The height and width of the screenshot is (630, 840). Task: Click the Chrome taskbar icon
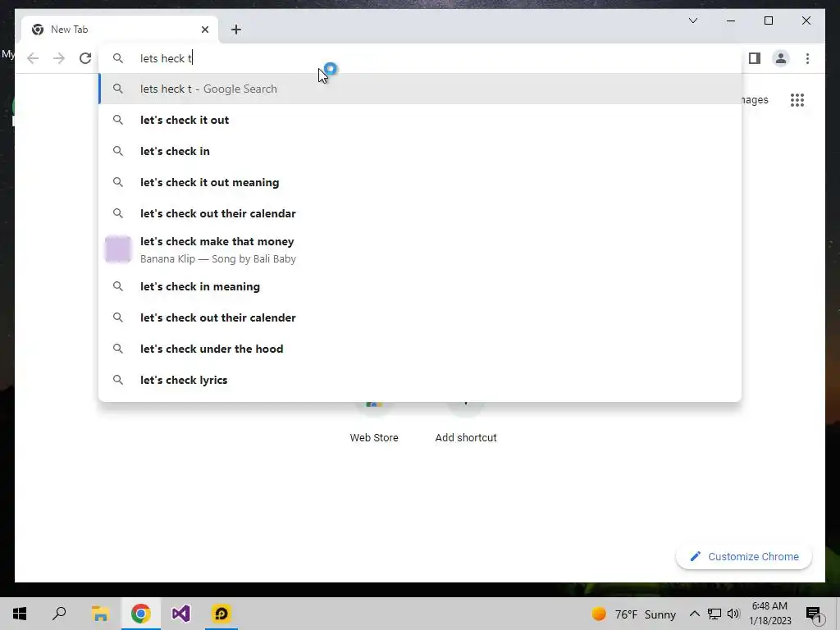click(x=140, y=614)
